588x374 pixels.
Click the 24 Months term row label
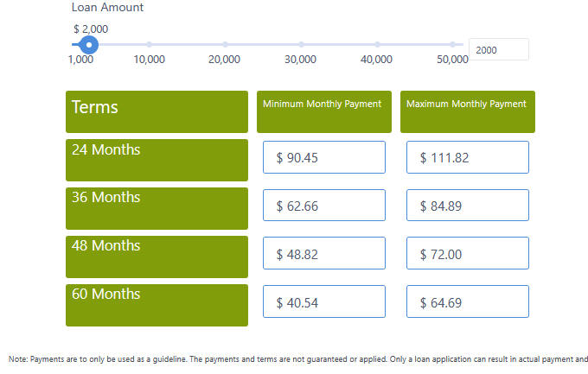[157, 160]
